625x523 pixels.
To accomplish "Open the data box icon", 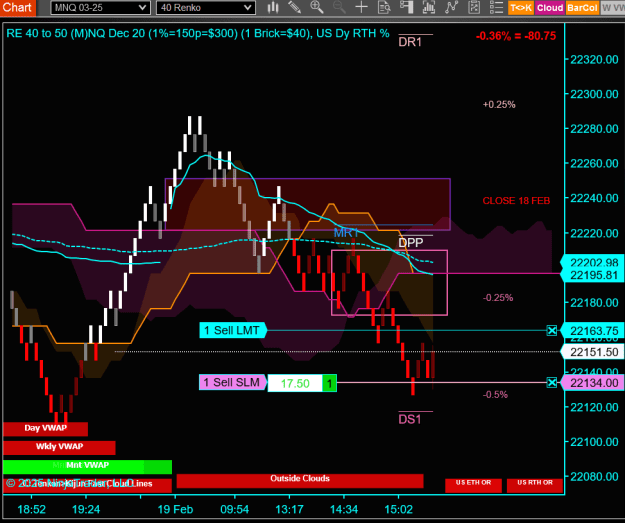I will (384, 7).
